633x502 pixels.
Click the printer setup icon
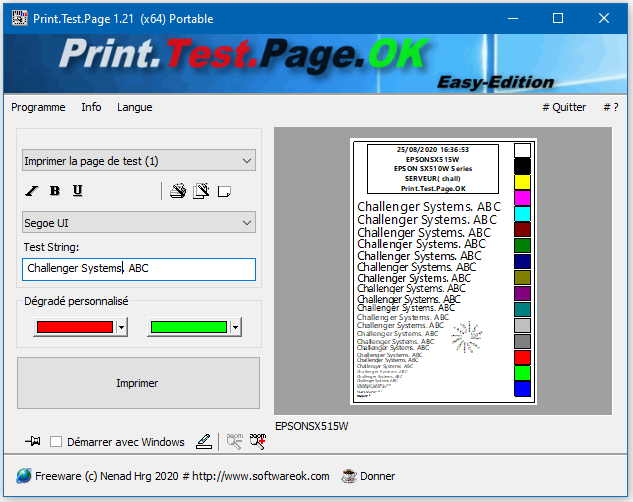click(x=178, y=191)
